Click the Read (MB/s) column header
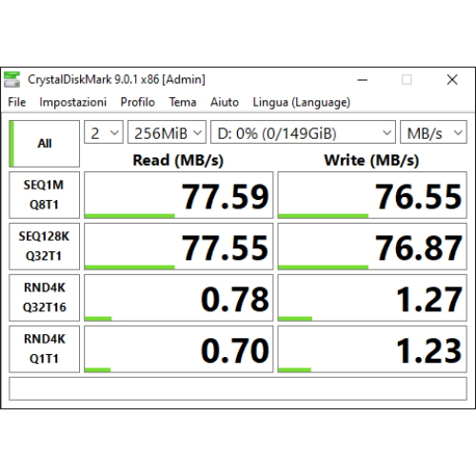 coord(178,160)
